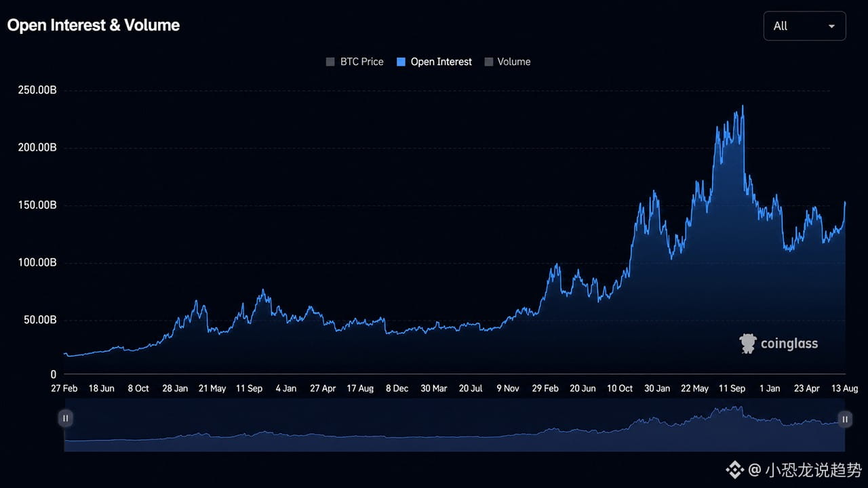Click the "27 Apr" date label
The image size is (868, 488).
pyautogui.click(x=323, y=388)
